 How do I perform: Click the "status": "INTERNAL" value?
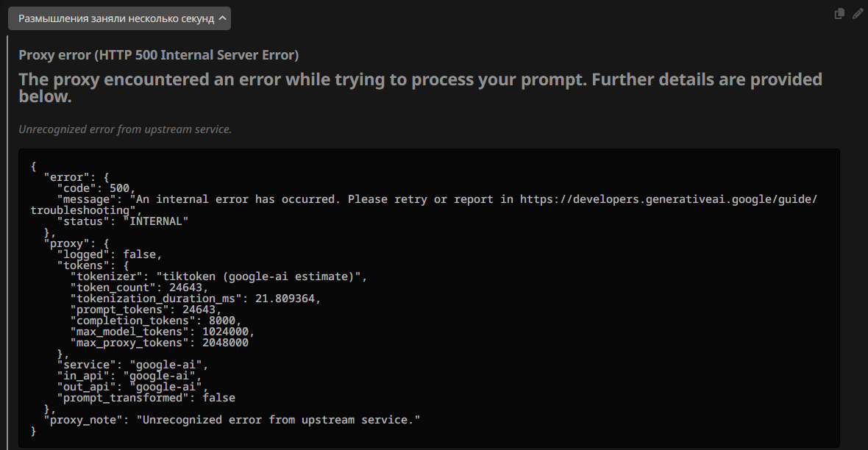pos(155,221)
